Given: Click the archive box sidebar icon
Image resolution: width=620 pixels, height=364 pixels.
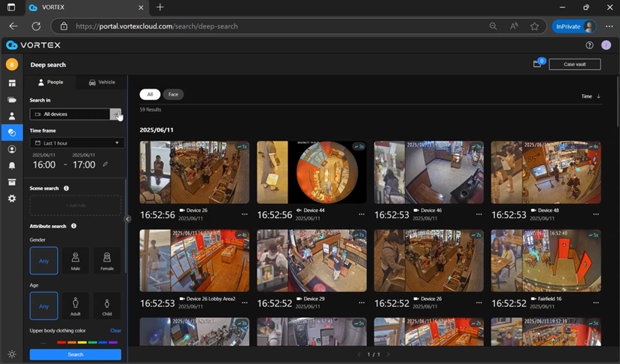Looking at the screenshot, I should pos(12,182).
